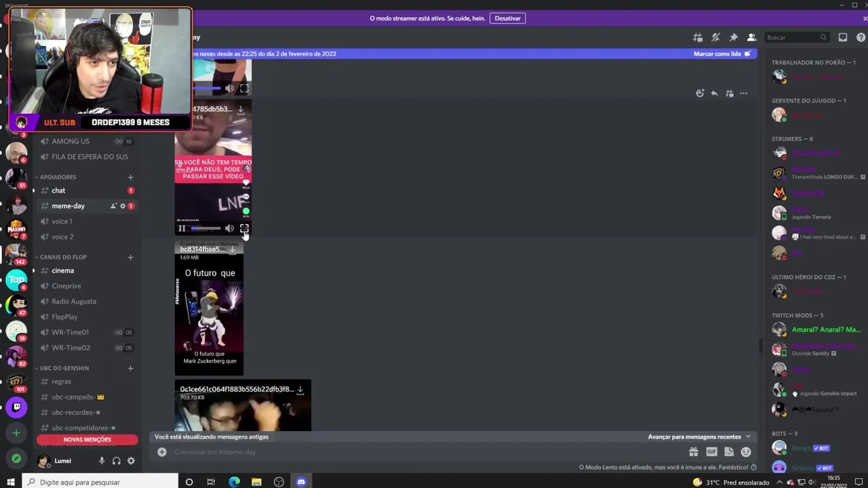Viewport: 868px width, 488px height.
Task: Click Marcar como lida
Action: pos(722,54)
